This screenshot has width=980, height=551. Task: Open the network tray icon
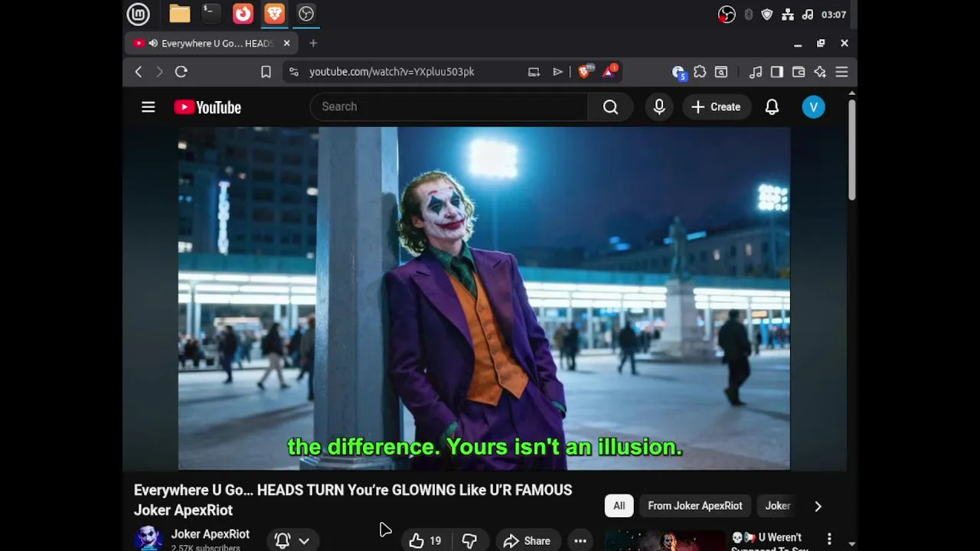point(787,15)
